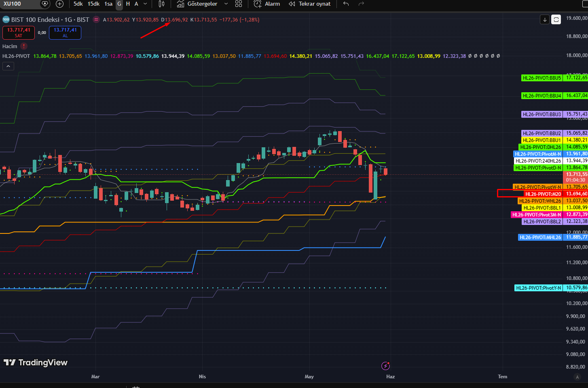Undo the last chart action

pyautogui.click(x=346, y=4)
